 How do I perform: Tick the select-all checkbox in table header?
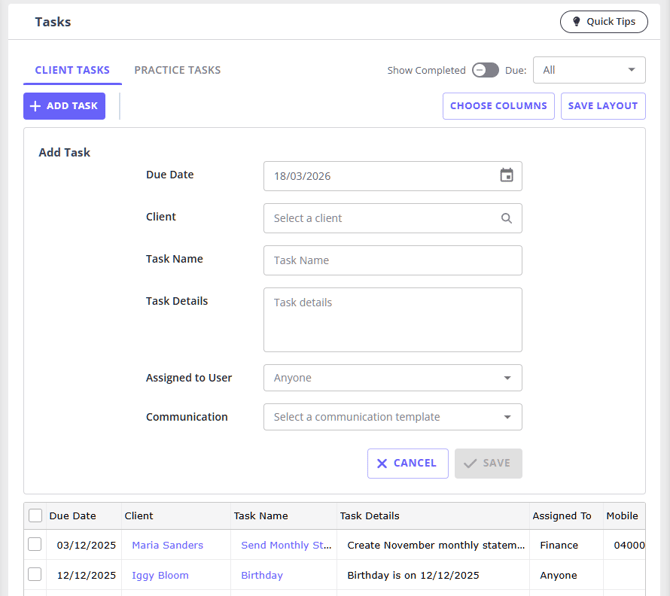tap(35, 516)
